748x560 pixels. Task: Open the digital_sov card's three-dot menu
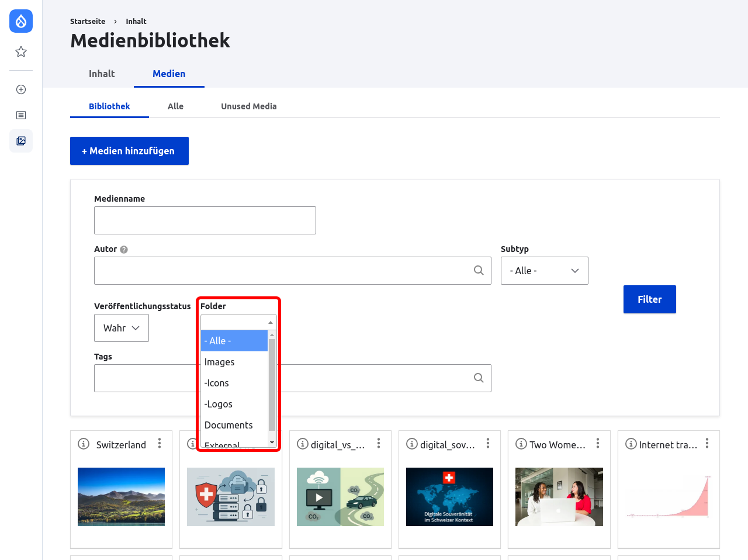click(488, 444)
